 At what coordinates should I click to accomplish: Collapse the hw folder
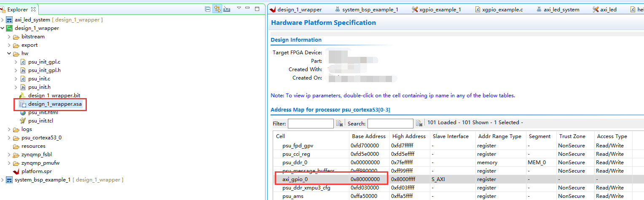click(9, 53)
